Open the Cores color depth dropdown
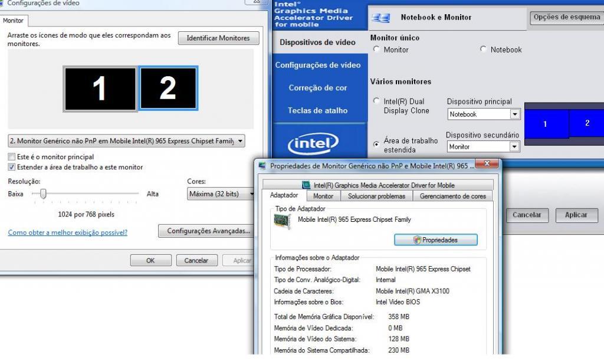The height and width of the screenshot is (364, 604). [221, 194]
